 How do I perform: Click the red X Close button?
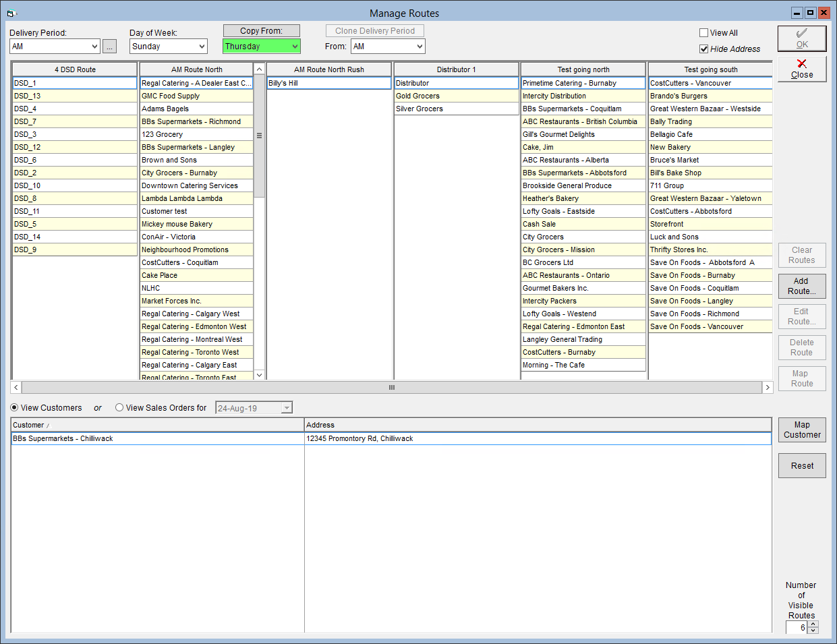tap(802, 69)
